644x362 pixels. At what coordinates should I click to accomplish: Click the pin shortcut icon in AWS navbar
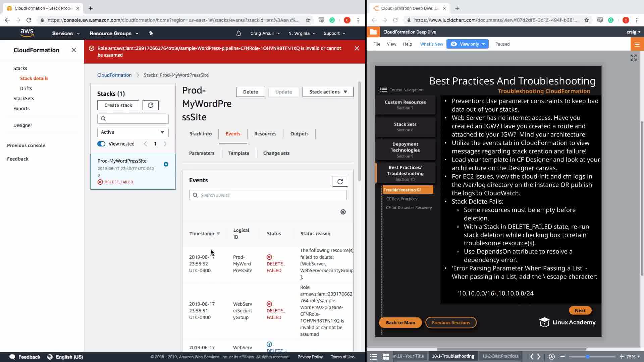click(x=151, y=33)
